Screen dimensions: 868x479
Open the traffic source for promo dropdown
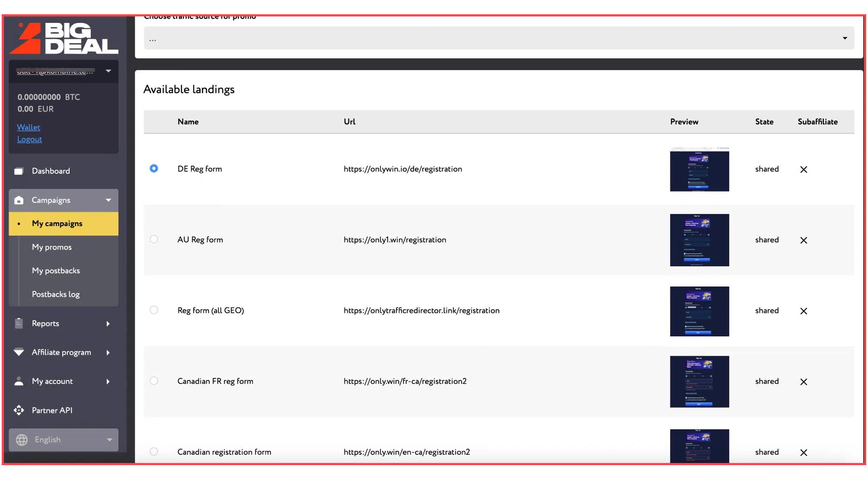[x=499, y=38]
